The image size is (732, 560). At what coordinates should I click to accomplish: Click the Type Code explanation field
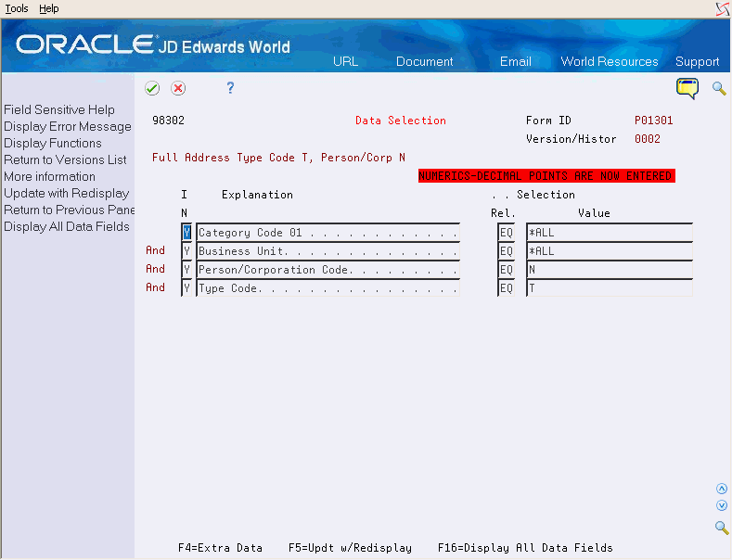point(328,288)
